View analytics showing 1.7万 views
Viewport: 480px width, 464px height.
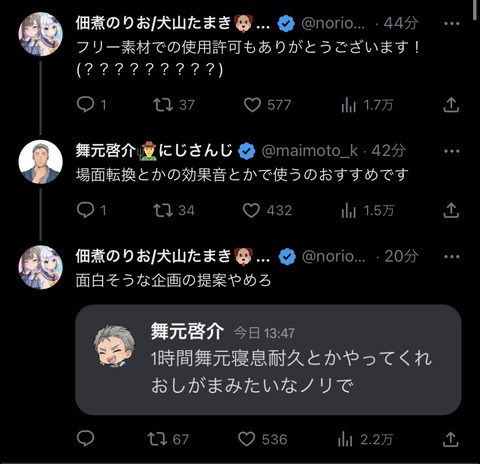tap(367, 105)
